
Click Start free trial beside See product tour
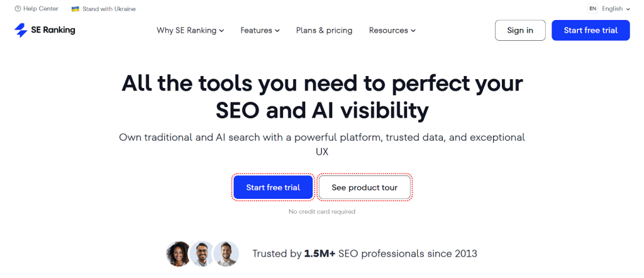(273, 187)
